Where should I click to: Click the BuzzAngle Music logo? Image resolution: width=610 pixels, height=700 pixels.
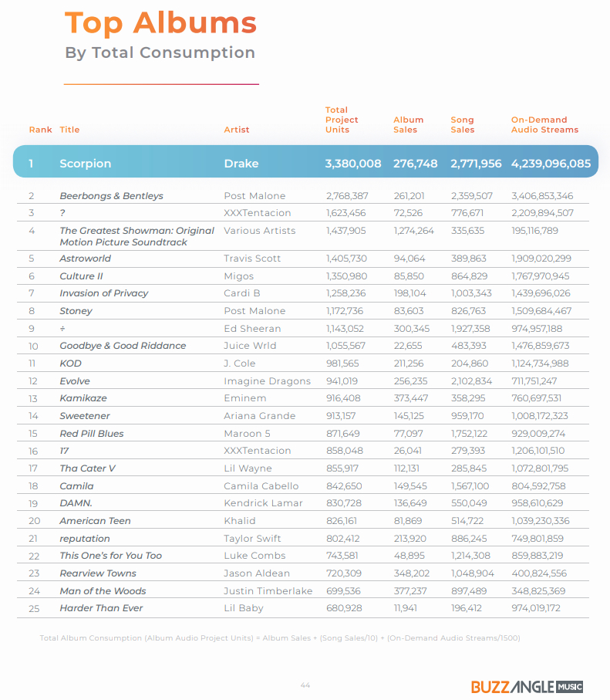(527, 686)
